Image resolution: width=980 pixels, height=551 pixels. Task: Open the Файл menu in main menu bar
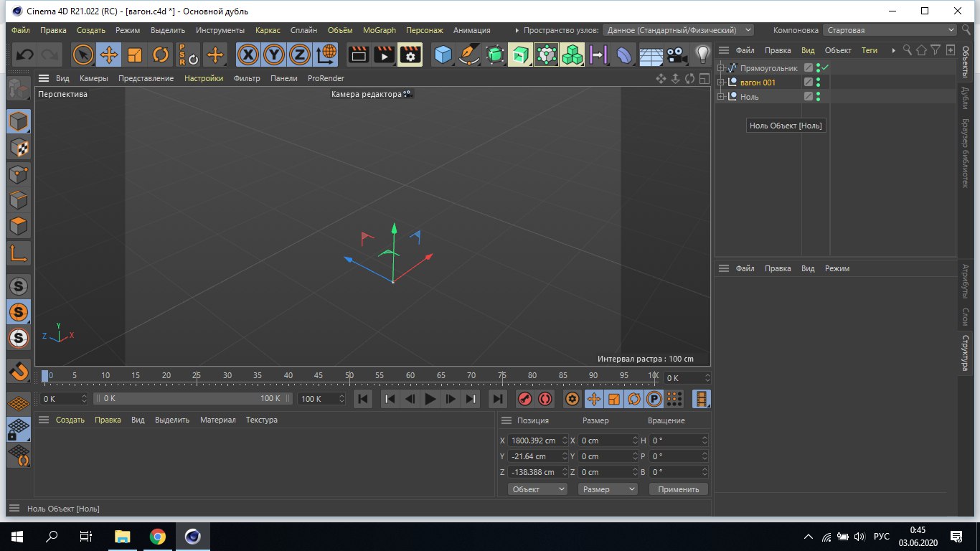21,30
